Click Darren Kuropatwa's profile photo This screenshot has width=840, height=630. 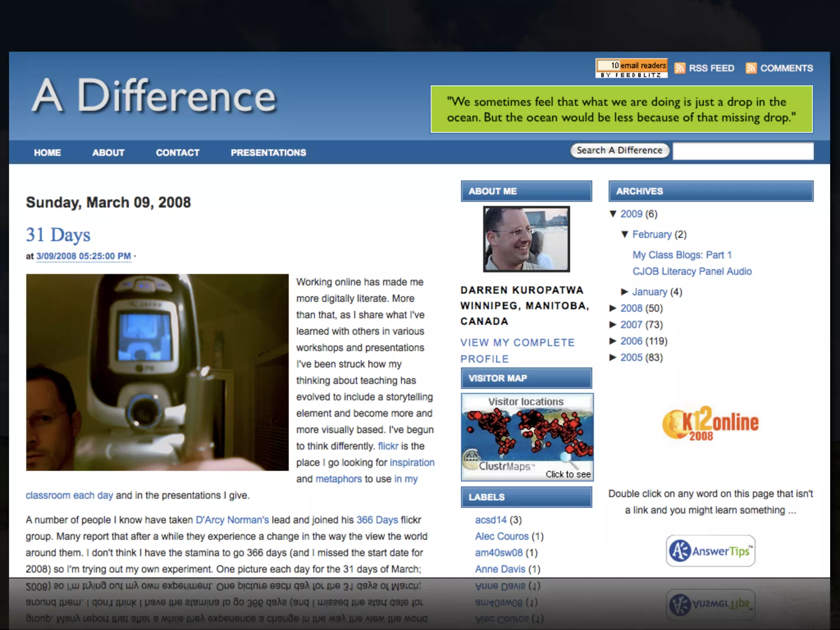click(x=526, y=239)
